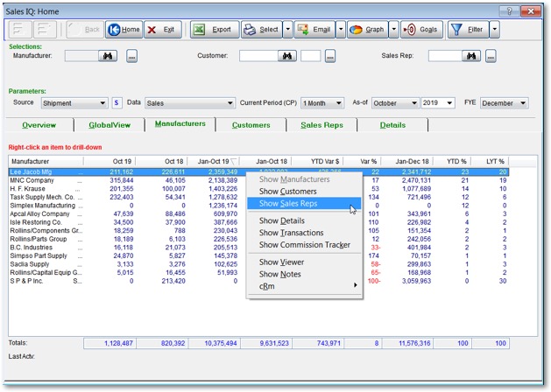Open the Email button dropdown arrow

(341, 30)
